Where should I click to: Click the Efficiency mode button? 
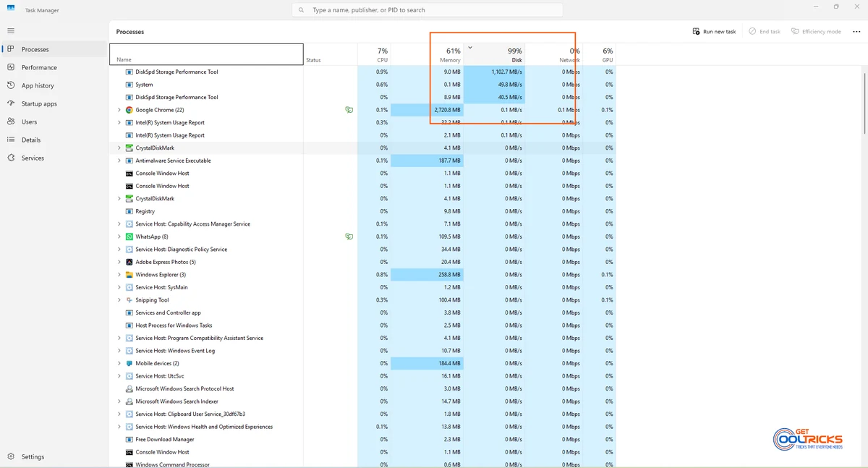[x=816, y=32]
